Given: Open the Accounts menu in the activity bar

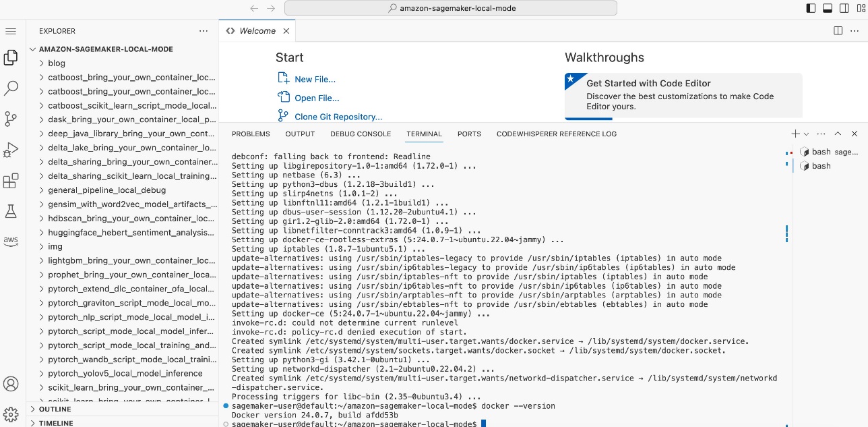Looking at the screenshot, I should coord(11,384).
